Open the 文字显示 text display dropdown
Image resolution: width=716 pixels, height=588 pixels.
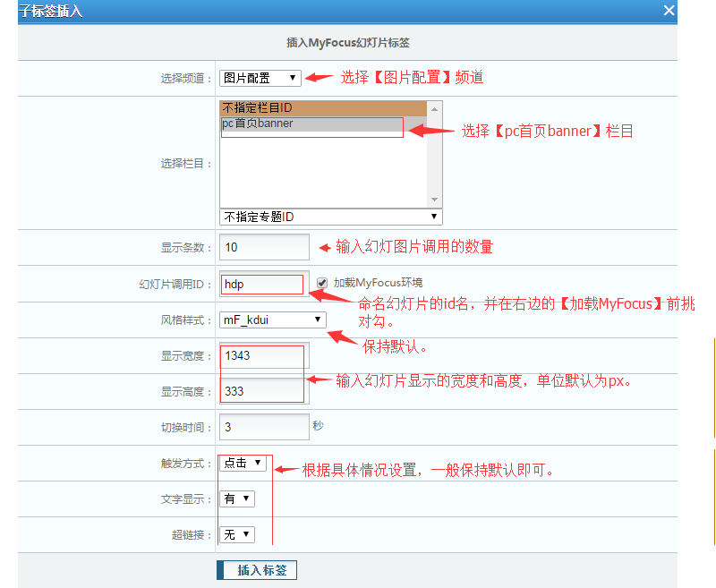click(235, 499)
